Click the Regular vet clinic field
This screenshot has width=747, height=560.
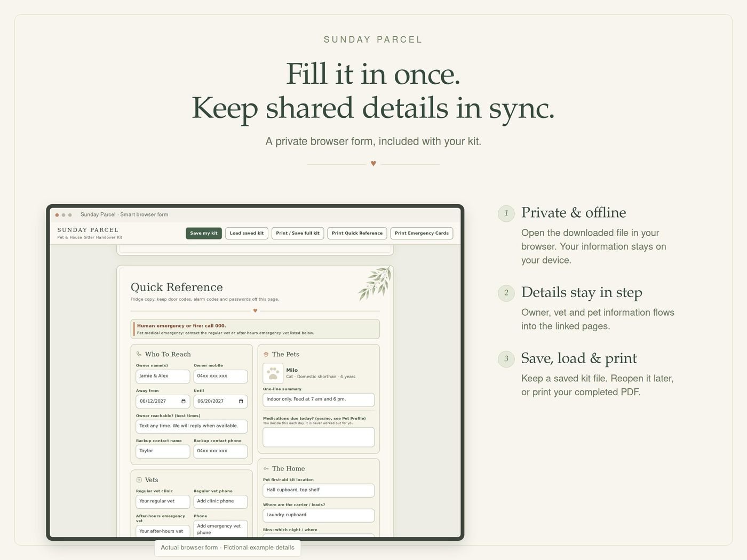163,501
